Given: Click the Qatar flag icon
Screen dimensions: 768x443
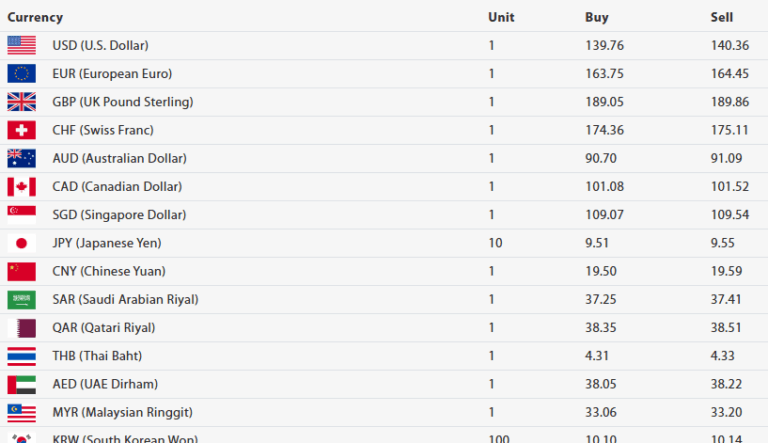Looking at the screenshot, I should [21, 327].
